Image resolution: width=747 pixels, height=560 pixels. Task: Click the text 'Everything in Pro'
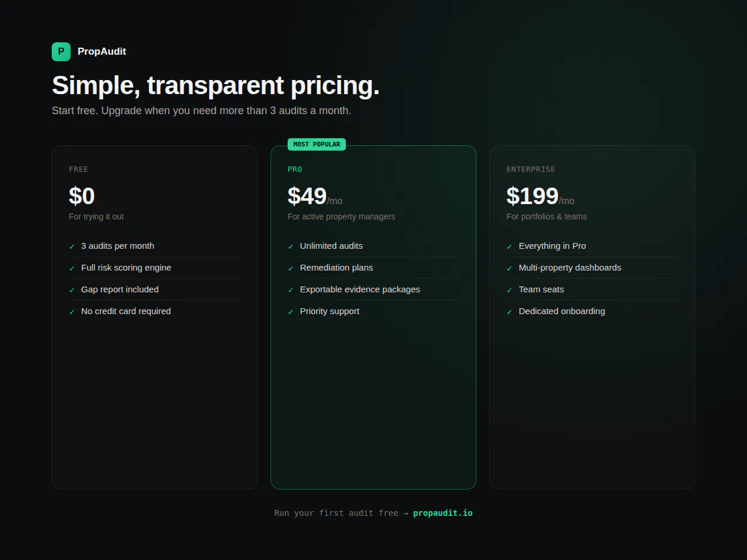(x=552, y=246)
